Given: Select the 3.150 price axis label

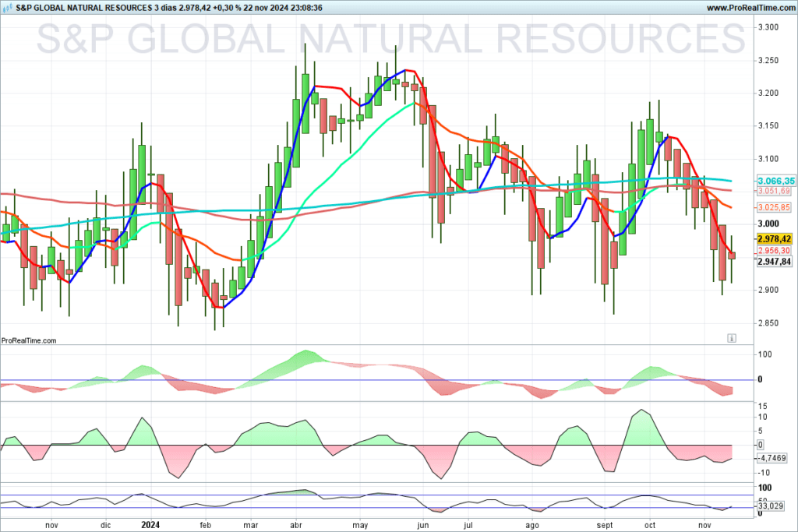Looking at the screenshot, I should [x=768, y=125].
